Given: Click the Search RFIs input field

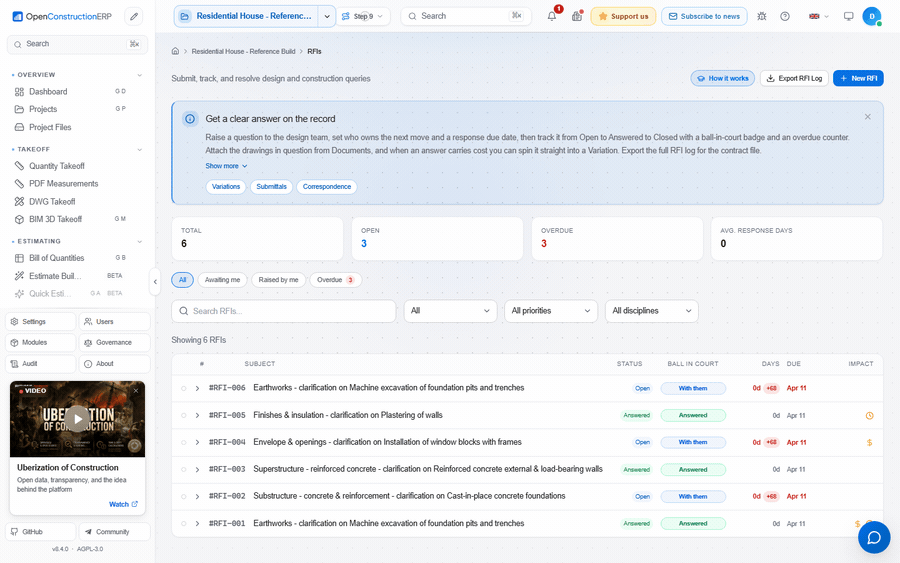Looking at the screenshot, I should 284,311.
